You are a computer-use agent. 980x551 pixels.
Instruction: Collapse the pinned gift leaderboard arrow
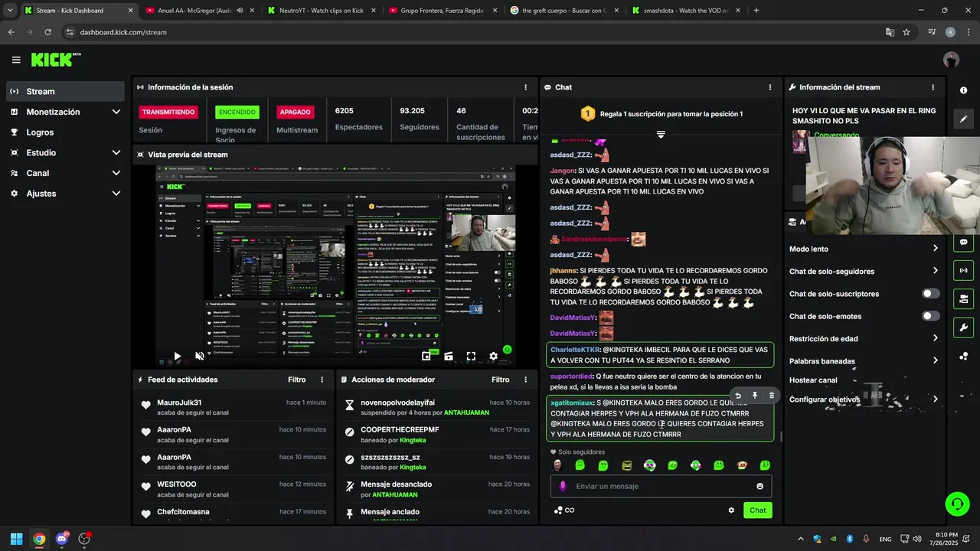[x=661, y=135]
